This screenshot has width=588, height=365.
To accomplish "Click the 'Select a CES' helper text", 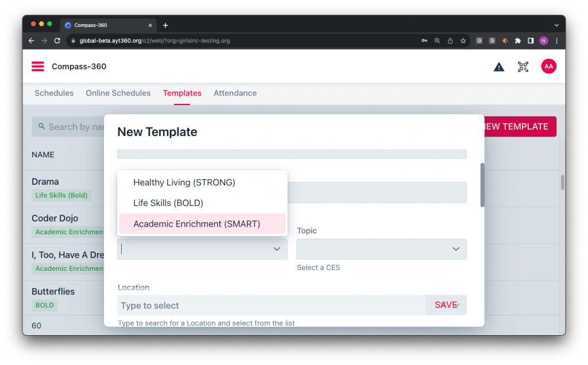I will 318,267.
